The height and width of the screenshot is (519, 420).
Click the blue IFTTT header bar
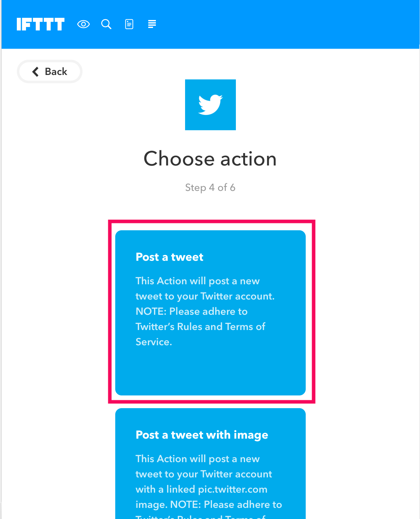click(x=286, y=24)
